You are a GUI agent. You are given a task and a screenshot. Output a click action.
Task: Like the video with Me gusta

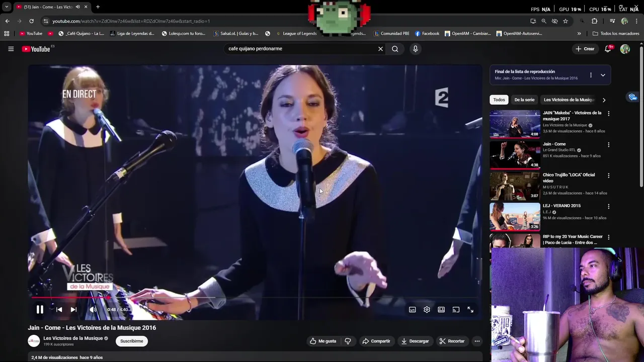click(323, 341)
